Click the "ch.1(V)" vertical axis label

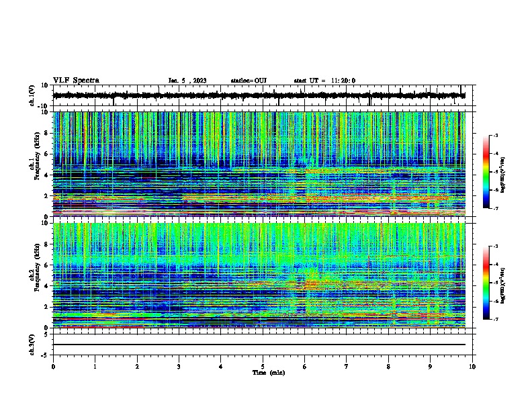click(32, 95)
